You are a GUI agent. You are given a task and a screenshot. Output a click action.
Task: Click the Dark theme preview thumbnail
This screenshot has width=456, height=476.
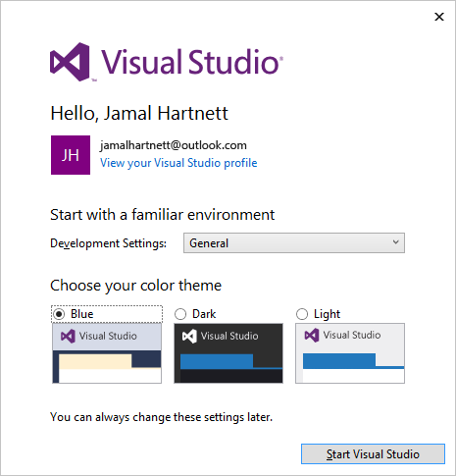point(228,353)
